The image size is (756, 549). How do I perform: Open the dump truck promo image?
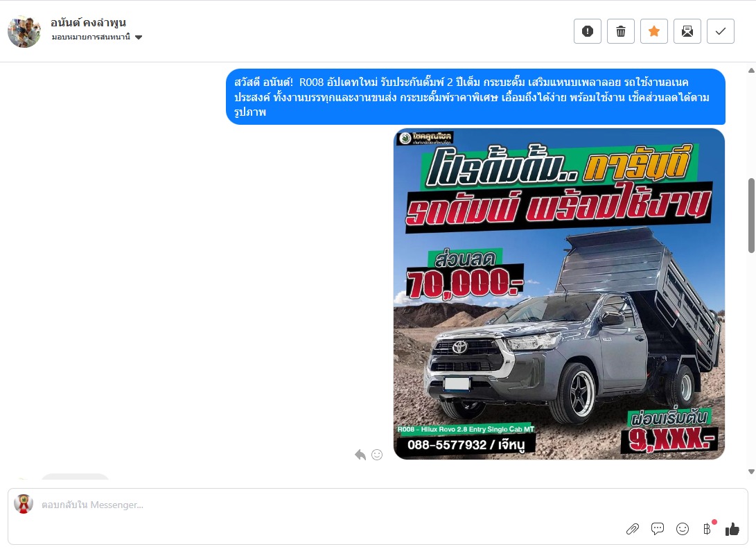(559, 294)
